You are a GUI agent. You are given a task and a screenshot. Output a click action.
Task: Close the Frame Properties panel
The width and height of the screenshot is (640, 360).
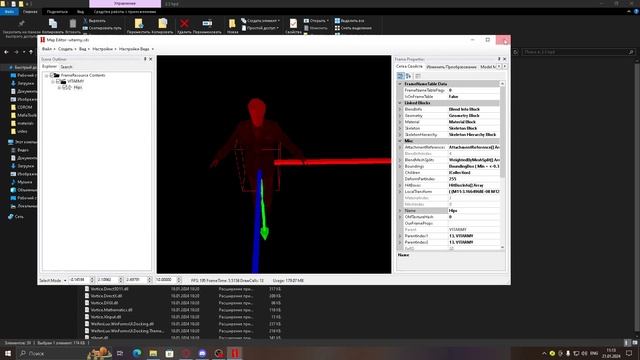[504, 59]
